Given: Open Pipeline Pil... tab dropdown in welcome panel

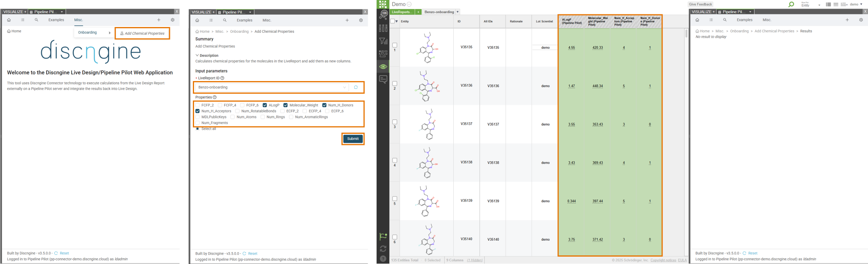Looking at the screenshot, I should (62, 12).
